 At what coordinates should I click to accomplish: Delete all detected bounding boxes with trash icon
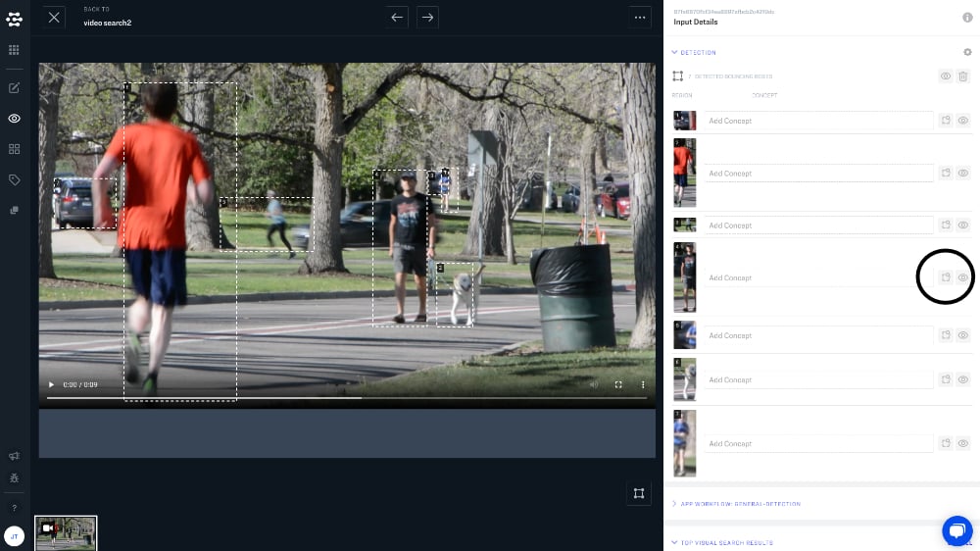click(963, 75)
